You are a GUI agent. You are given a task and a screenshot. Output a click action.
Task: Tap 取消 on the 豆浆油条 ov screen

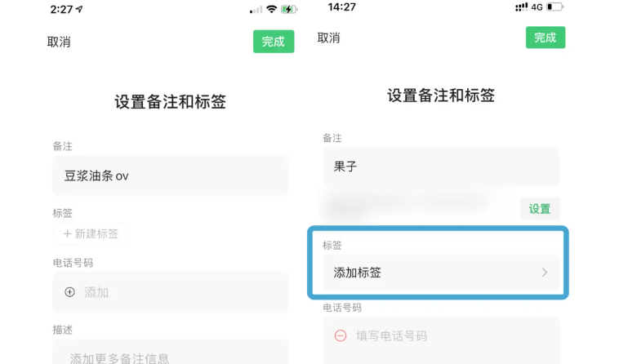click(x=59, y=42)
